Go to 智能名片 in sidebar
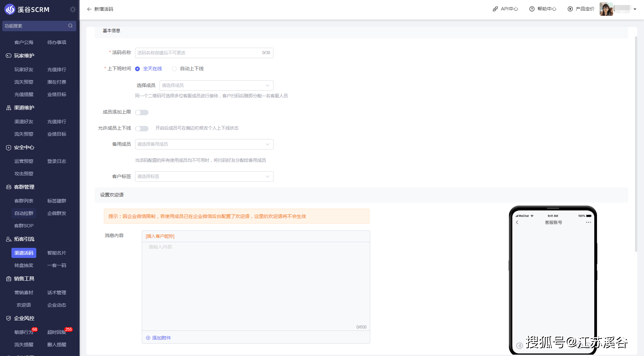Screen dimensions: 644x356 [57, 253]
